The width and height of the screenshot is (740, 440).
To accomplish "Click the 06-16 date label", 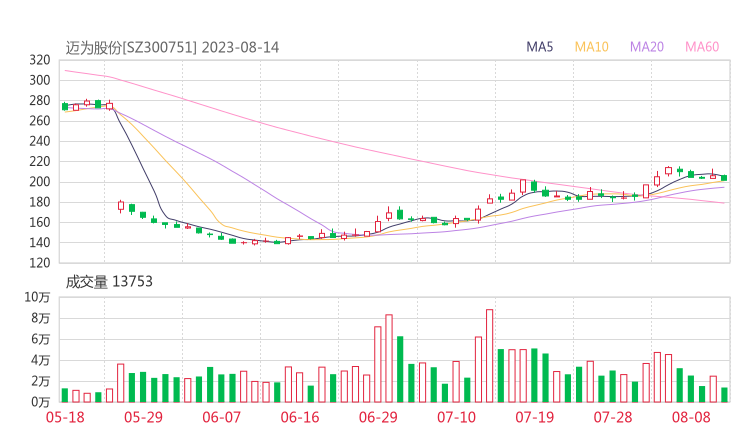I will [300, 417].
